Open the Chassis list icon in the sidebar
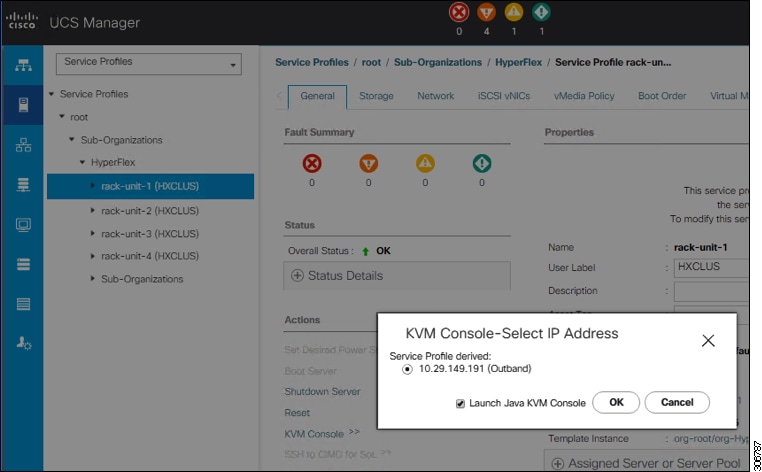The width and height of the screenshot is (762, 472). click(23, 304)
